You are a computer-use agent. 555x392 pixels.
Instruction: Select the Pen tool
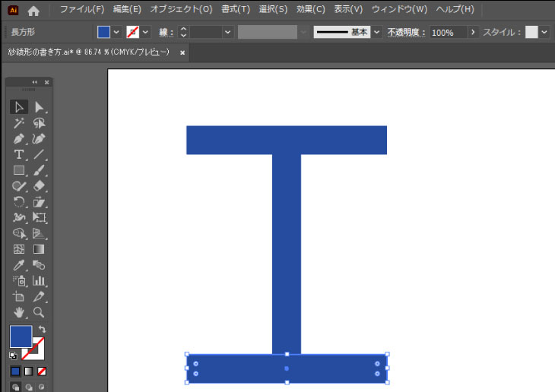coord(20,139)
